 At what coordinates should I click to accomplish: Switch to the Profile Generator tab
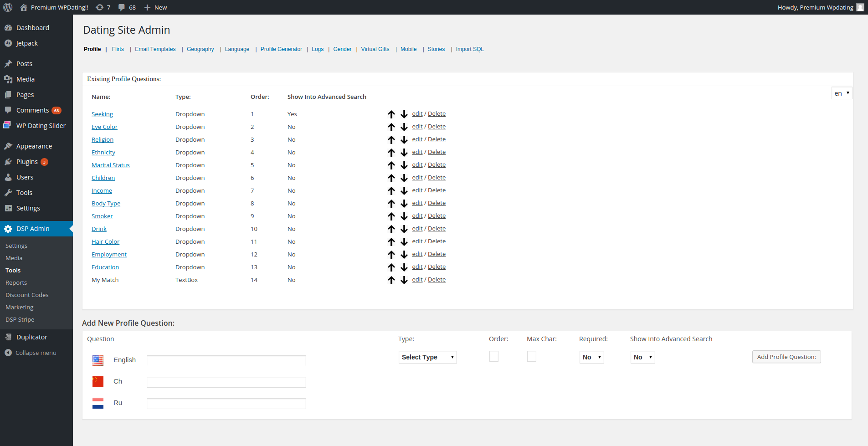[x=281, y=49]
